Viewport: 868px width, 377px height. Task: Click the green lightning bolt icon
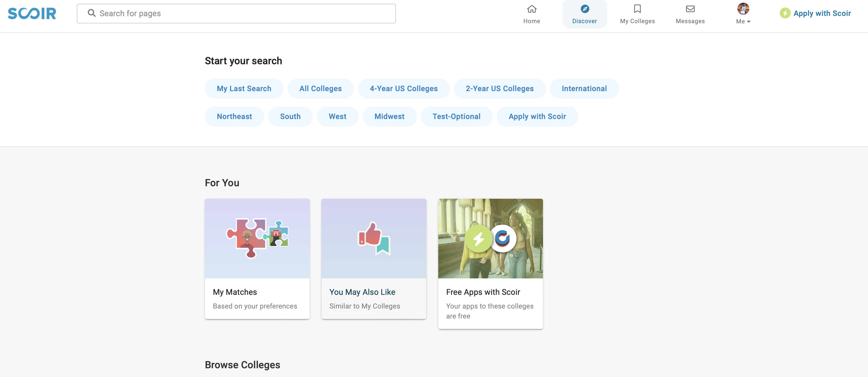click(x=785, y=13)
